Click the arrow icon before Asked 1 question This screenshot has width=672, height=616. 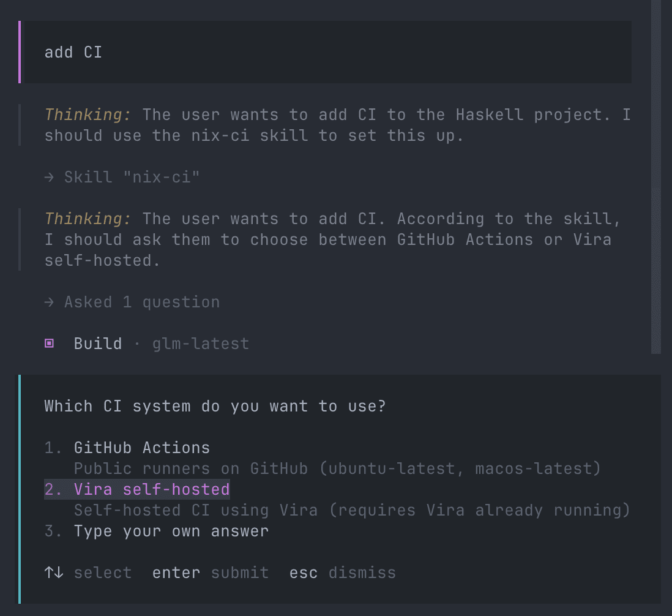point(50,302)
